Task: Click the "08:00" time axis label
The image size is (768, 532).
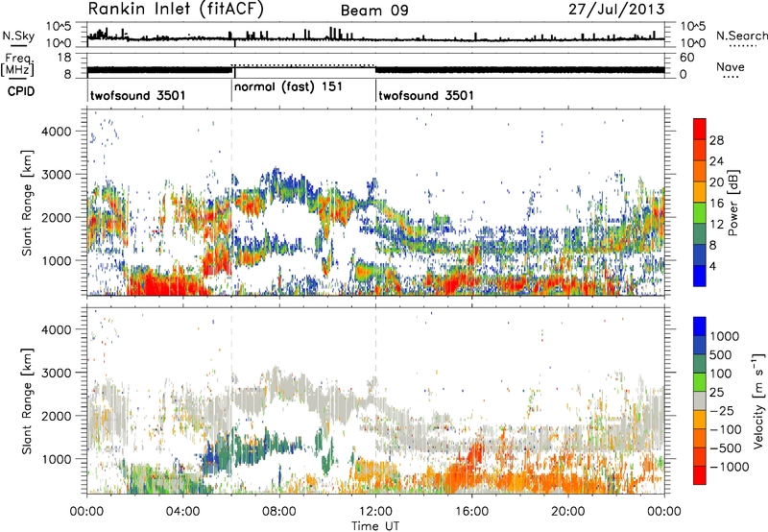Action: click(279, 512)
